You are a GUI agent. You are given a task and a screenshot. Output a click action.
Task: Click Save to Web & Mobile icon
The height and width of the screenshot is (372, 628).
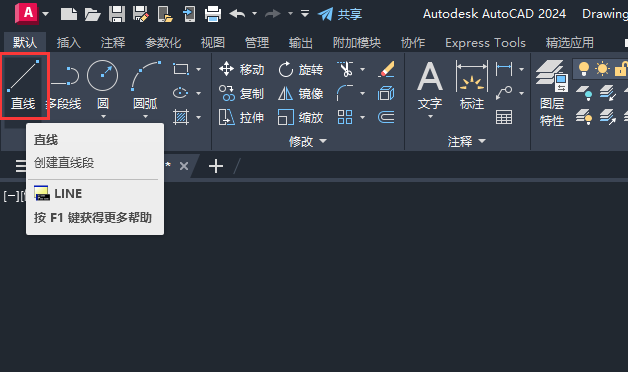tap(189, 14)
